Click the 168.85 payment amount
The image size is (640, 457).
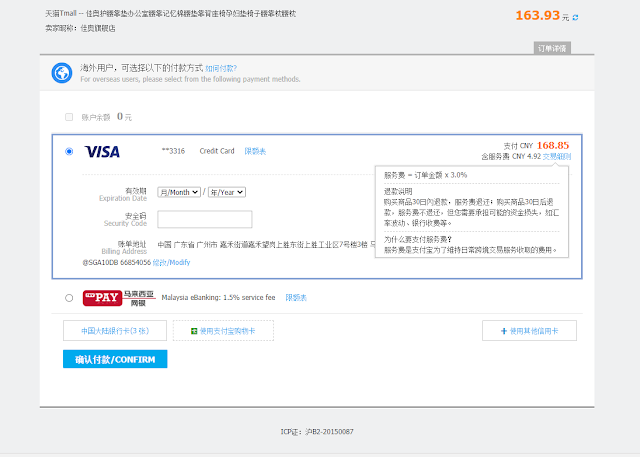point(553,146)
